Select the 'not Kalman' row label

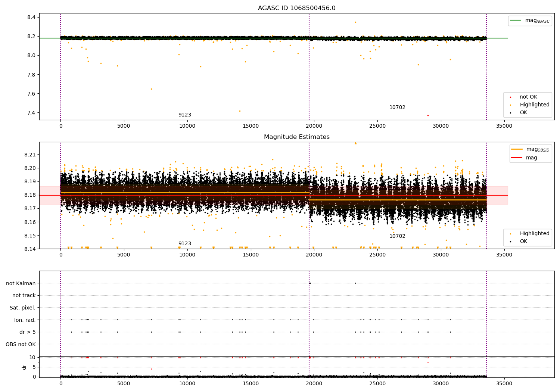(21, 283)
